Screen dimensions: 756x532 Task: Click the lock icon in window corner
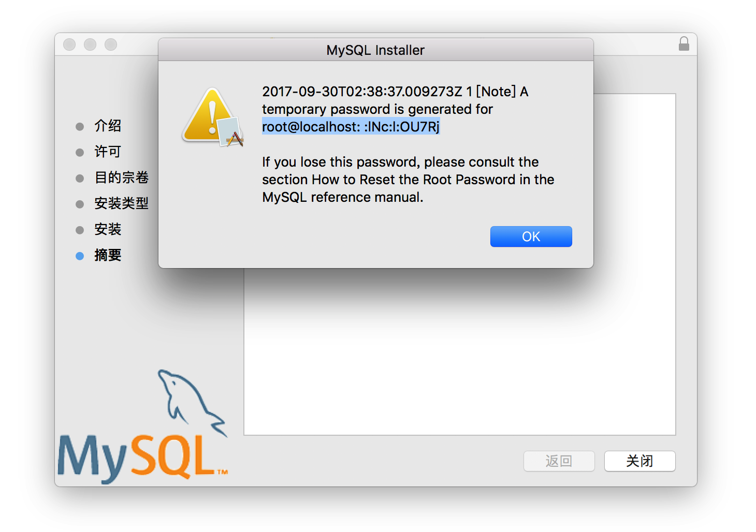pos(684,44)
